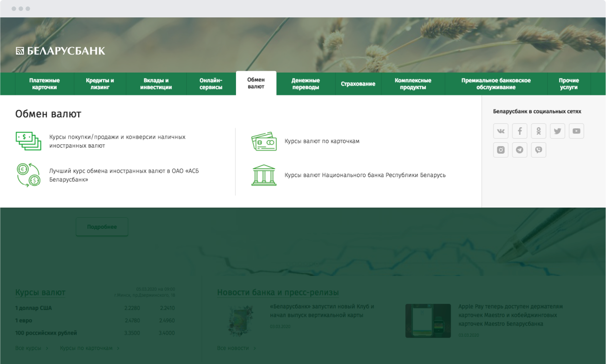Click the Telegram social icon
The image size is (606, 364).
click(519, 150)
